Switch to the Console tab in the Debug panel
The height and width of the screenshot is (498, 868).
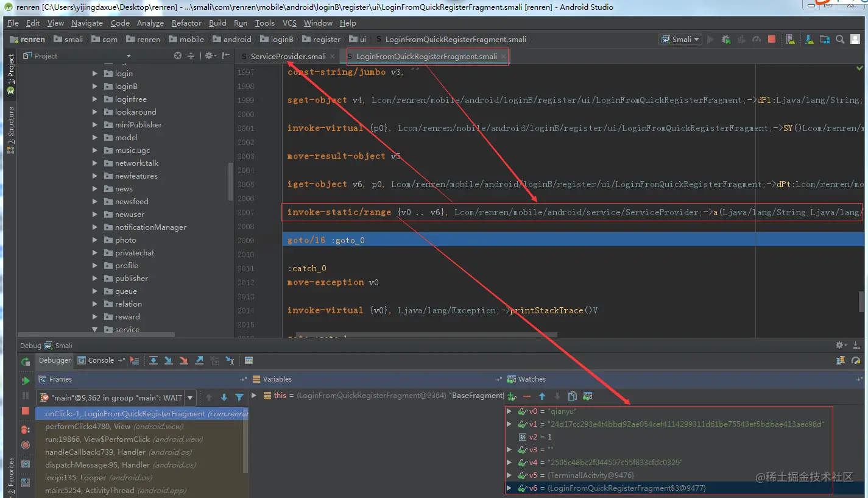tap(101, 360)
